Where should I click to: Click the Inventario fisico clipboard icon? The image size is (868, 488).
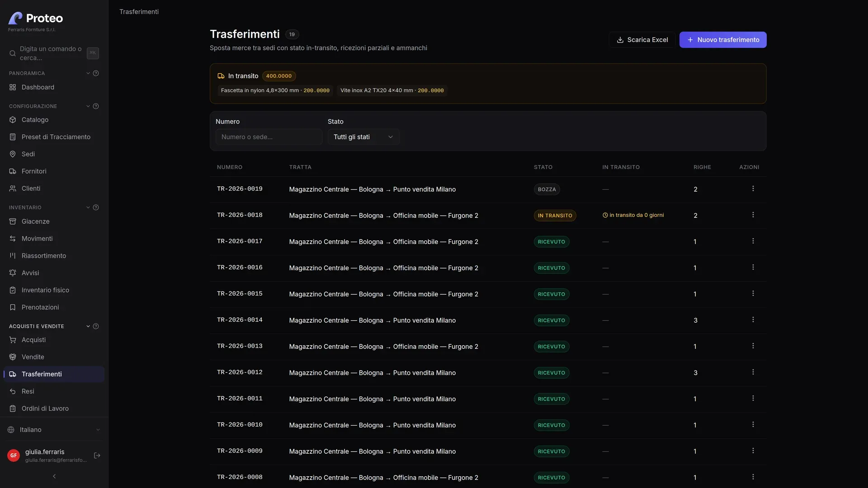pyautogui.click(x=13, y=290)
